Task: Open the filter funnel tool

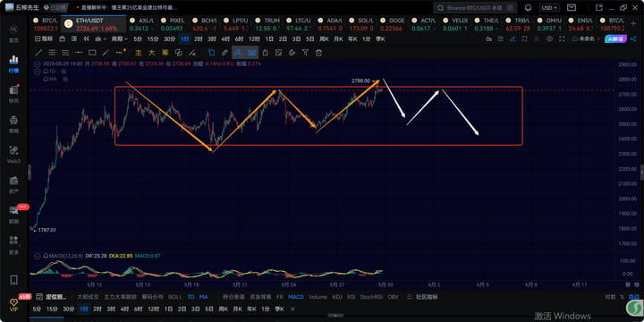Action: (x=305, y=52)
